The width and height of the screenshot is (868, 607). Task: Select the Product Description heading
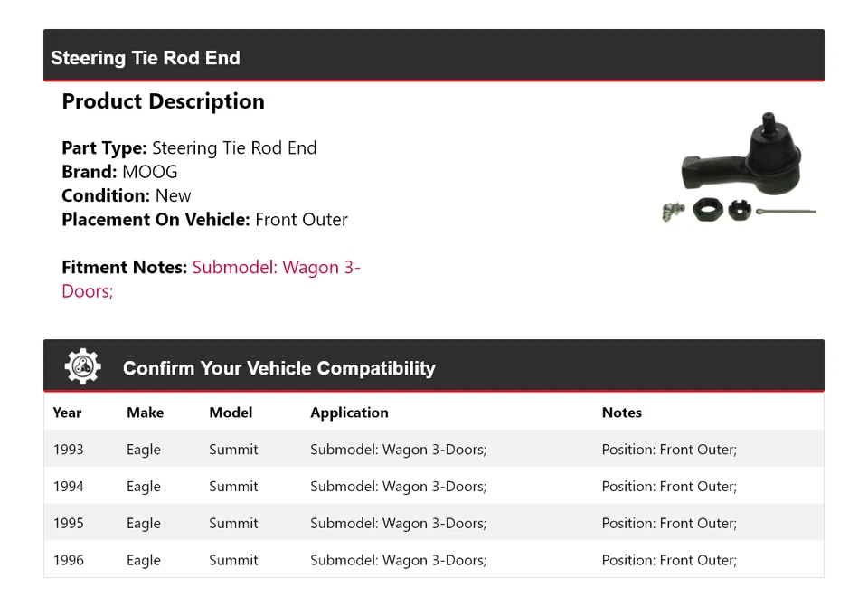tap(163, 101)
